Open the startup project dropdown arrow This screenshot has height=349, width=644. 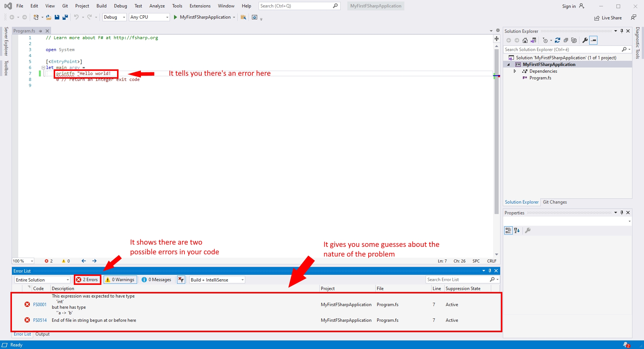234,17
